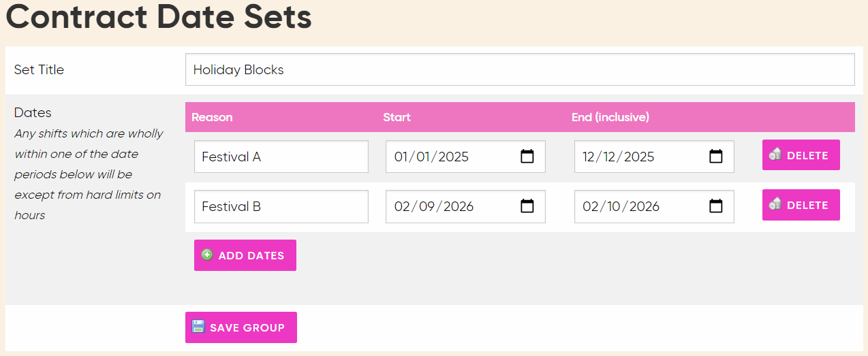The image size is (868, 356).
Task: Click the Reason column header
Action: [212, 117]
